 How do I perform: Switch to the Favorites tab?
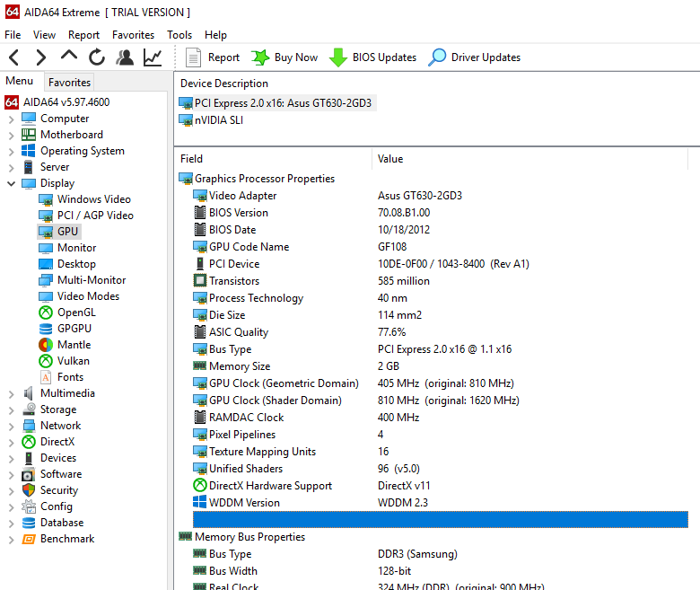[x=69, y=82]
